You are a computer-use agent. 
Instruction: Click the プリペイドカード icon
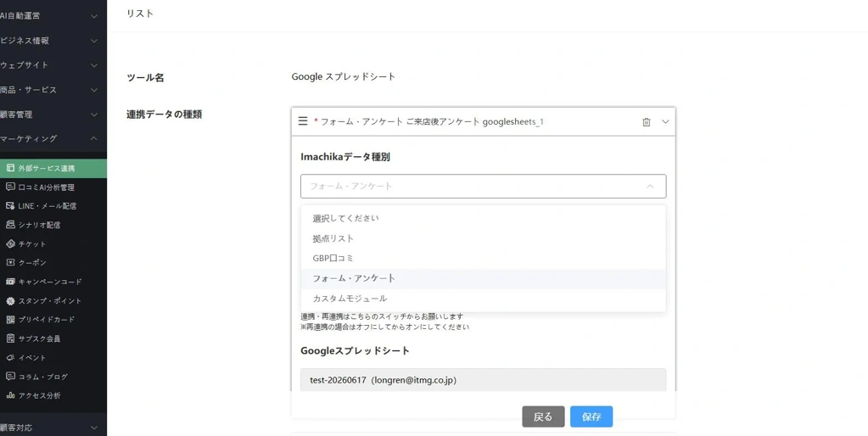click(10, 319)
